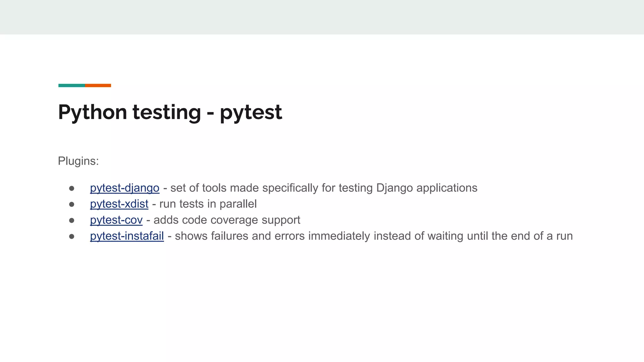Select the bullet dot next to pytest-xdist

(72, 204)
